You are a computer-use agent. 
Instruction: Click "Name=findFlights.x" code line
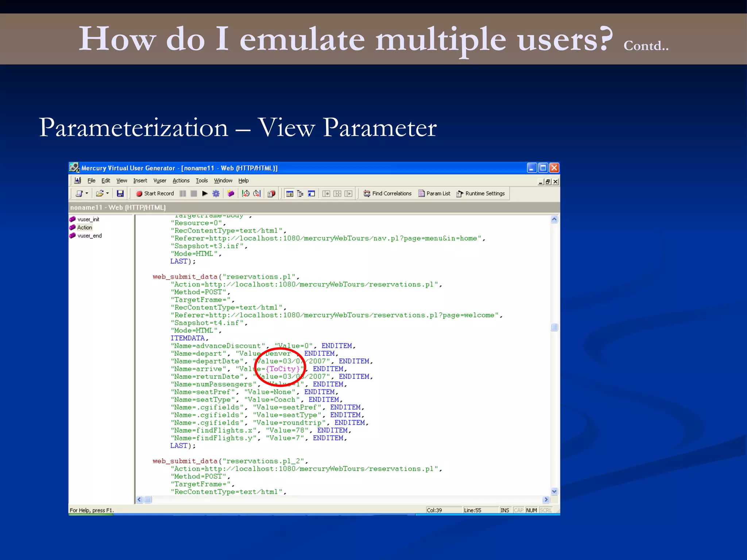click(261, 431)
